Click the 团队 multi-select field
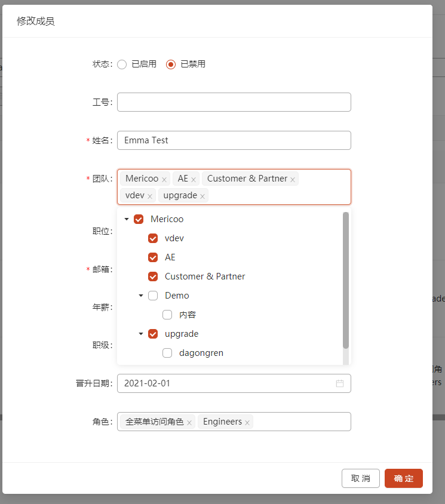 [x=234, y=187]
